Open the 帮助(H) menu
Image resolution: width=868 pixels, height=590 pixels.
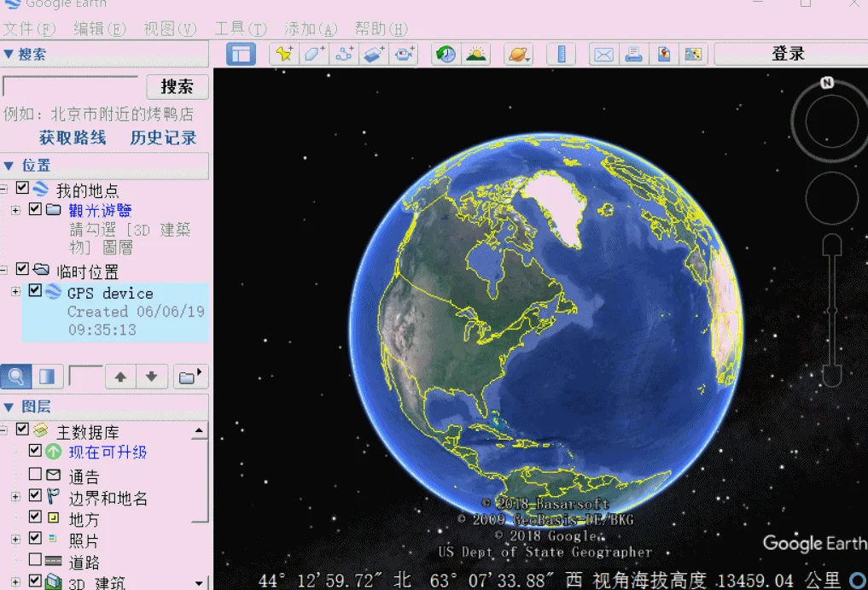pos(381,28)
